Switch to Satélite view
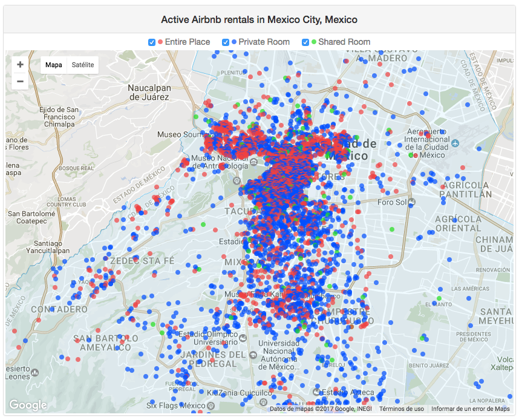519x420 pixels. pyautogui.click(x=83, y=65)
